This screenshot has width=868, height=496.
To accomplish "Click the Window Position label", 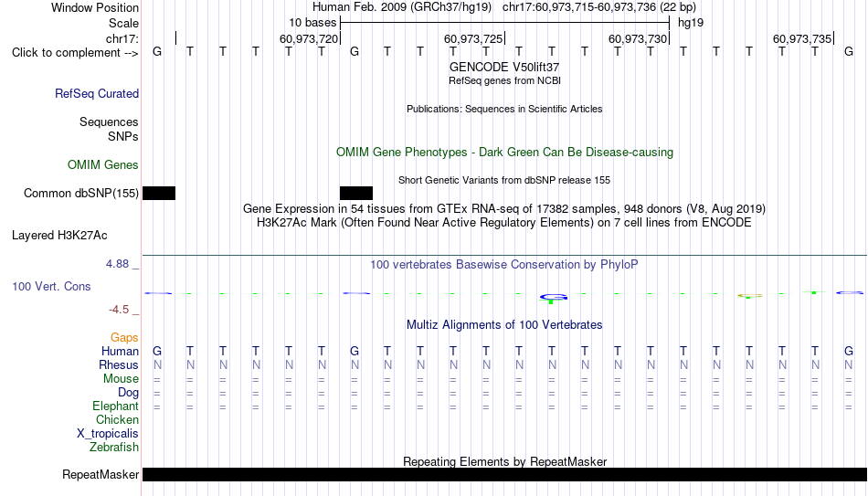I will tap(95, 7).
